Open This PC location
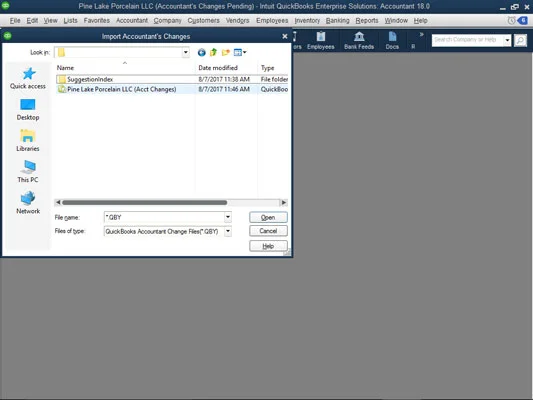The width and height of the screenshot is (533, 400). [28, 172]
